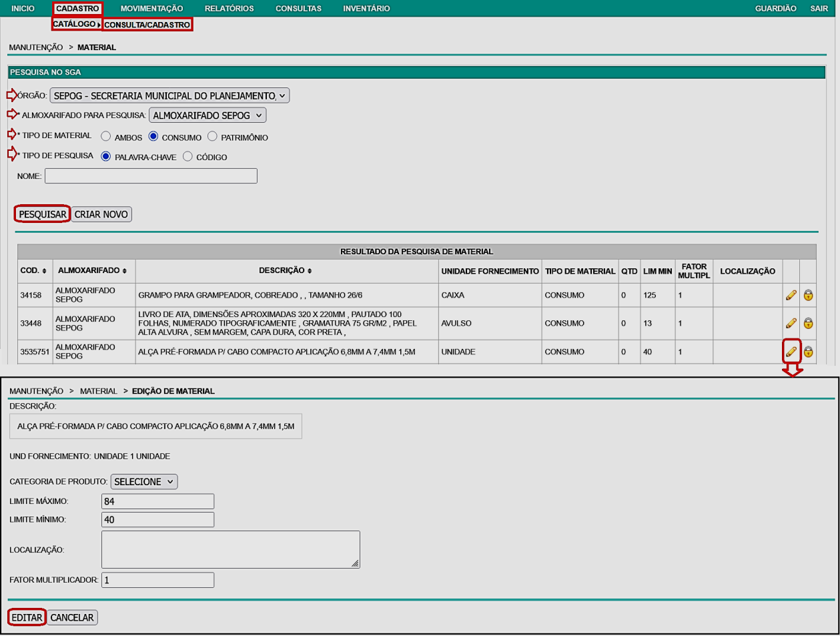Screen dimensions: 840x636
Task: Click padlock icon for row 3535751
Action: tap(808, 351)
